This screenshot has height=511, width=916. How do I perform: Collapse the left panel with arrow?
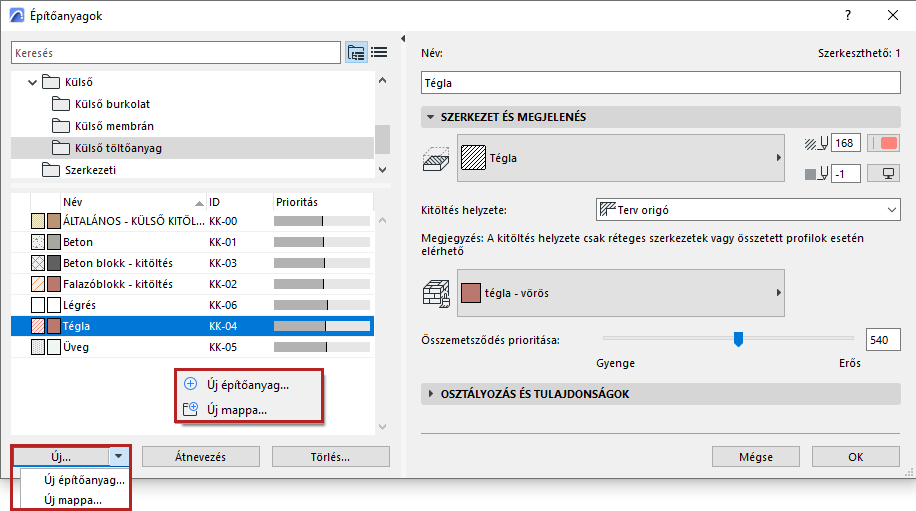coord(403,39)
